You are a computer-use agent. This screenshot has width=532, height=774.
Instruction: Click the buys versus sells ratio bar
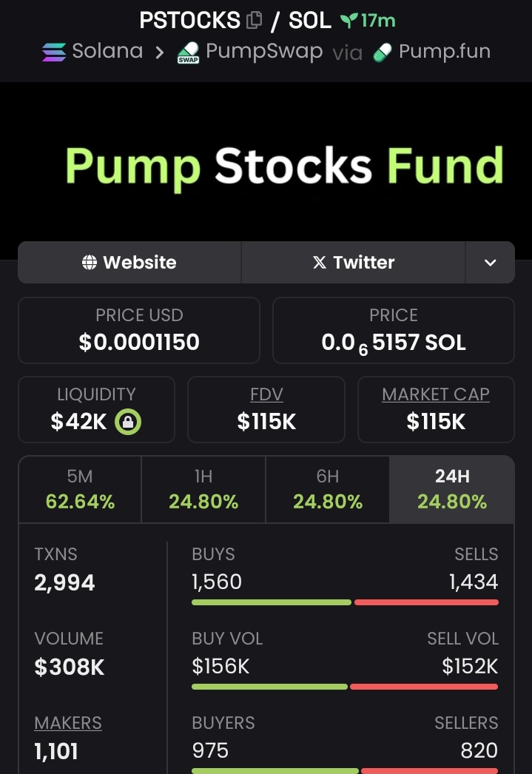point(345,602)
